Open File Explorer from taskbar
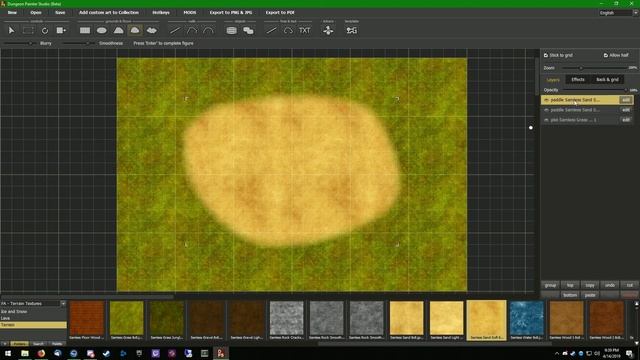 [25, 353]
